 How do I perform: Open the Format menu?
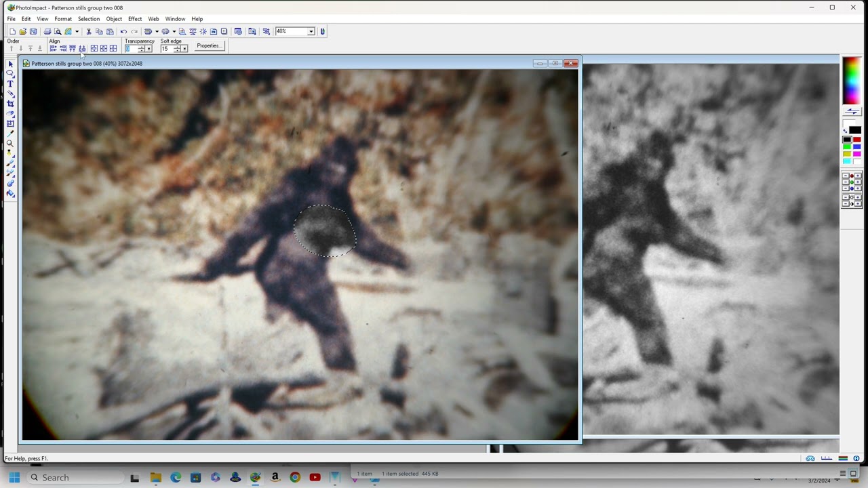coord(63,19)
